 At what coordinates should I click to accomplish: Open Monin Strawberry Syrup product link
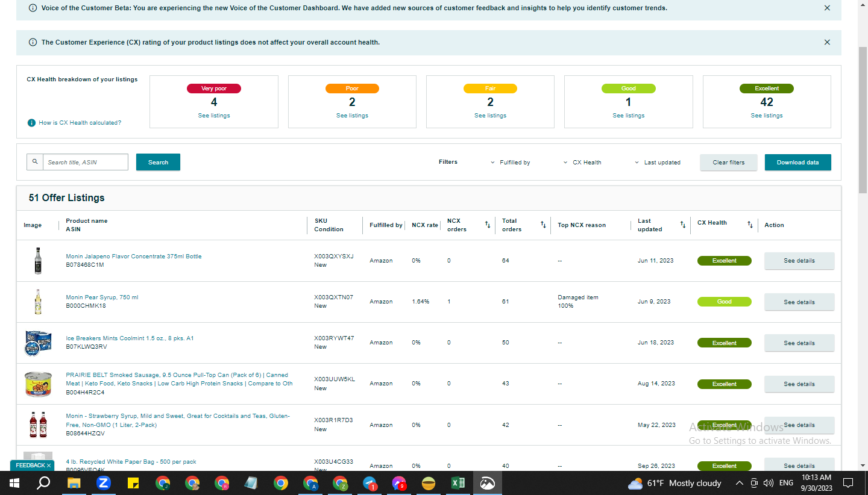(178, 420)
